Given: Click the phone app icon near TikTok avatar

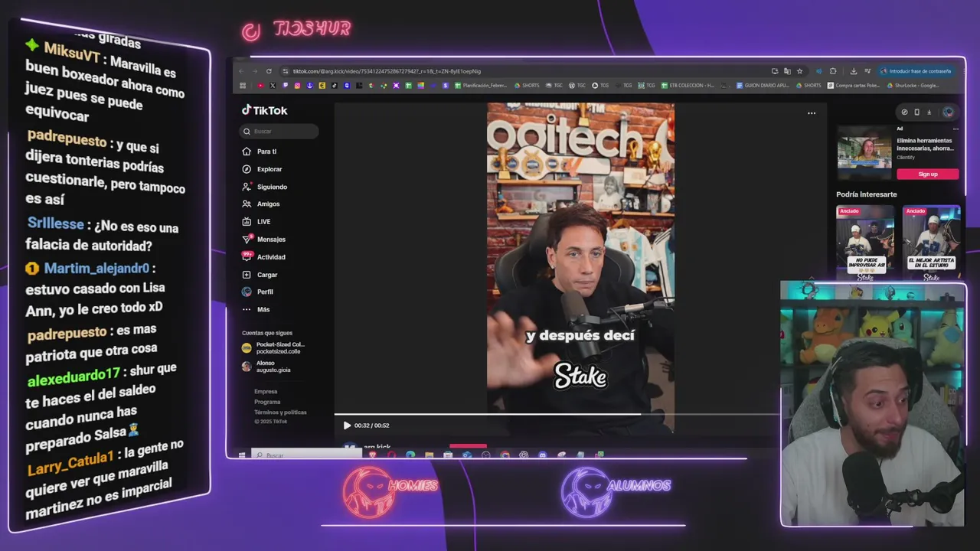Looking at the screenshot, I should point(916,112).
